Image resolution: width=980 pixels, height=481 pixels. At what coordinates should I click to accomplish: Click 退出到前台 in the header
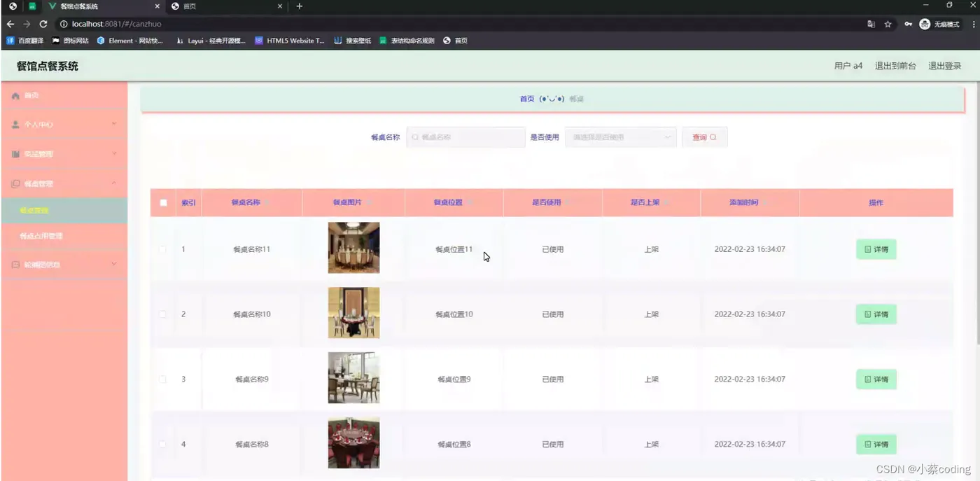pos(895,66)
